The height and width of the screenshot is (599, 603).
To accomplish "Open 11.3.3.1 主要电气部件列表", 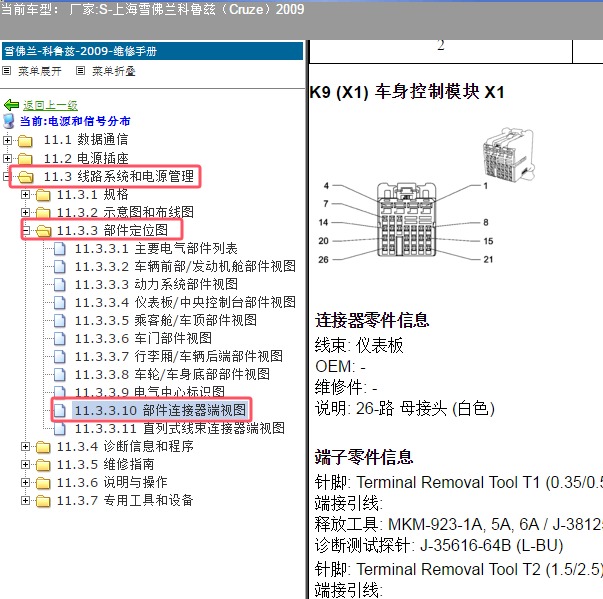I will (x=156, y=249).
